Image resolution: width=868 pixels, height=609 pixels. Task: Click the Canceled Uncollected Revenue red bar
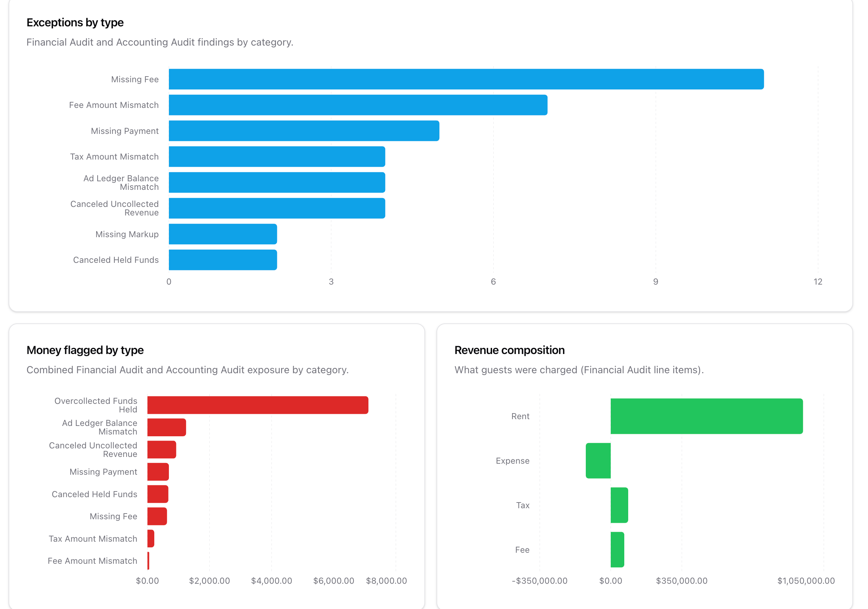coord(162,449)
